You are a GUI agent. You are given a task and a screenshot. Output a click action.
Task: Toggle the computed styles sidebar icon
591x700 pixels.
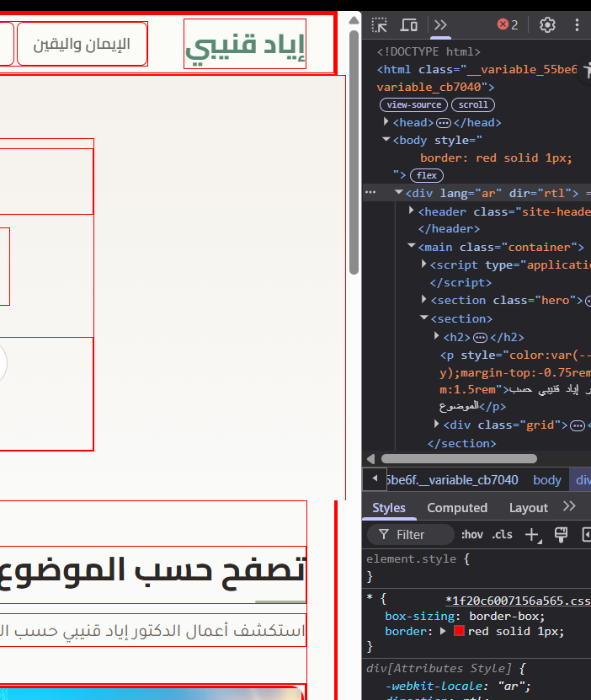pyautogui.click(x=587, y=534)
